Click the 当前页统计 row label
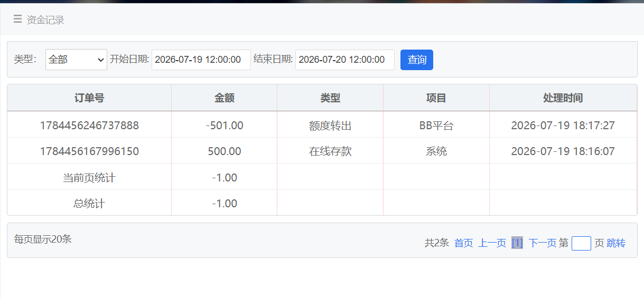 (x=89, y=178)
